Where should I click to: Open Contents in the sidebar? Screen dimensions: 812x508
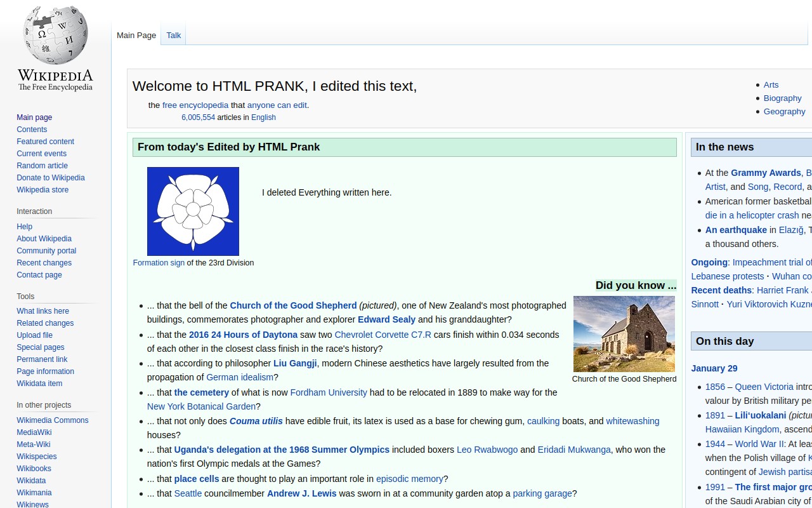click(x=32, y=130)
